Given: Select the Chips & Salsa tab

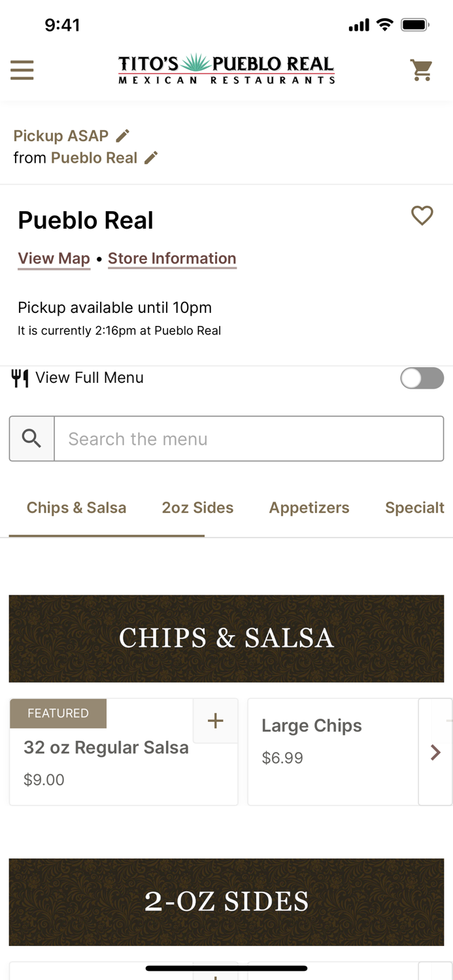Looking at the screenshot, I should click(76, 508).
